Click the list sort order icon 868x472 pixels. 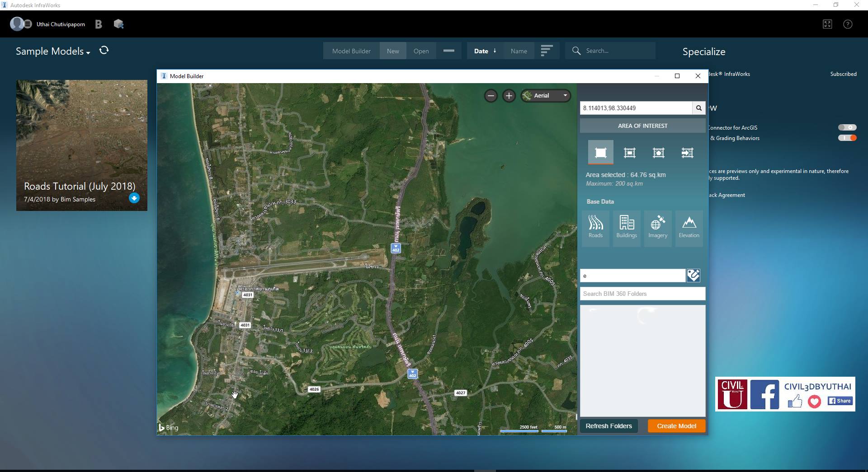click(547, 51)
